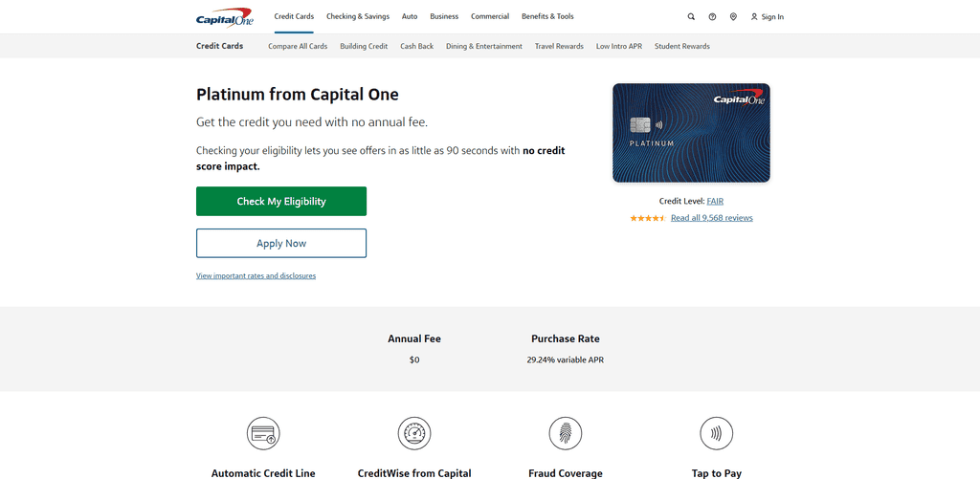Click the Platinum from Capital One heading

(298, 95)
